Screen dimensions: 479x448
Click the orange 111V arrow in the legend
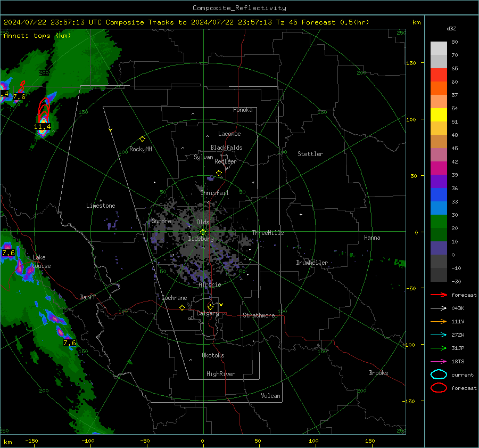point(439,321)
